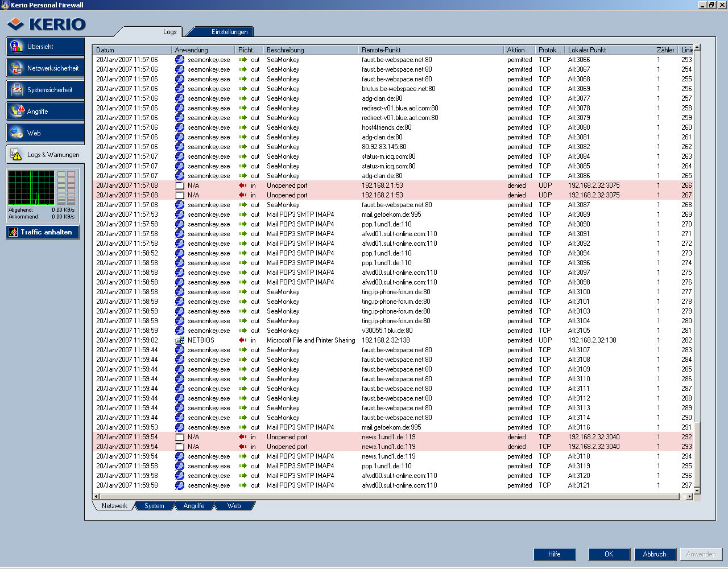Select 'All:3100' local point
This screenshot has height=569, width=728.
(579, 292)
